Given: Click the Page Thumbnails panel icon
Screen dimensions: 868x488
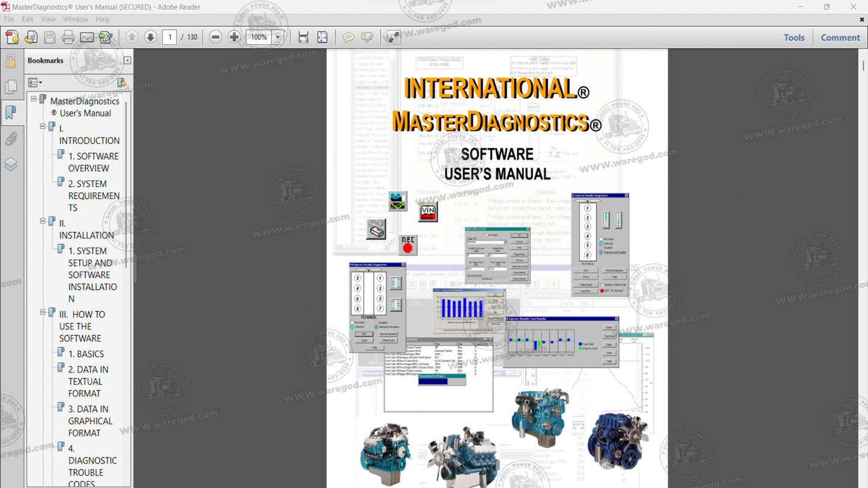Looking at the screenshot, I should 11,86.
